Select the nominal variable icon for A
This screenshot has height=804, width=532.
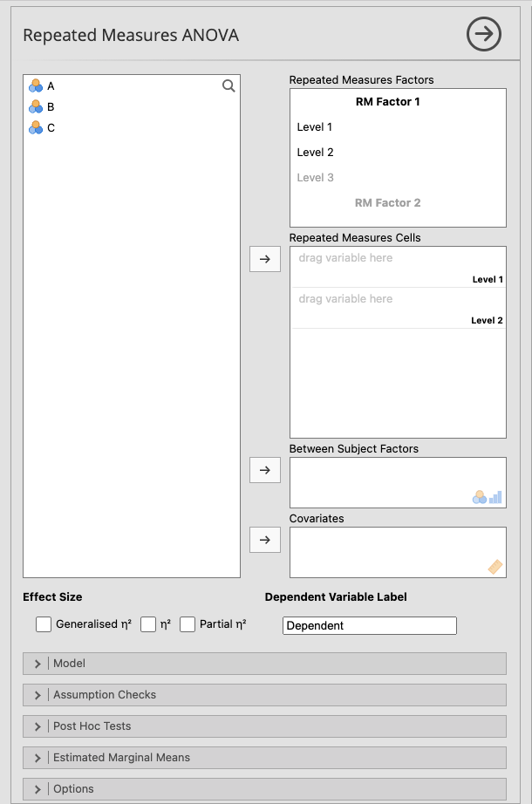36,85
